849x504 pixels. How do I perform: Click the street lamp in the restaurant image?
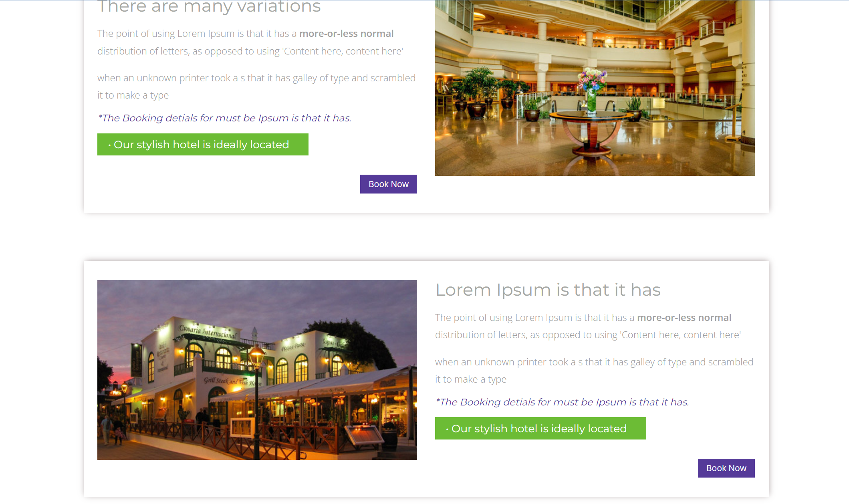[x=257, y=357]
